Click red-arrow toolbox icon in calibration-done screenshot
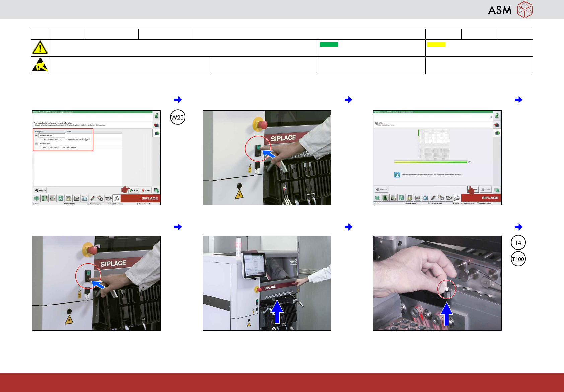The height and width of the screenshot is (392, 564). coord(497,125)
